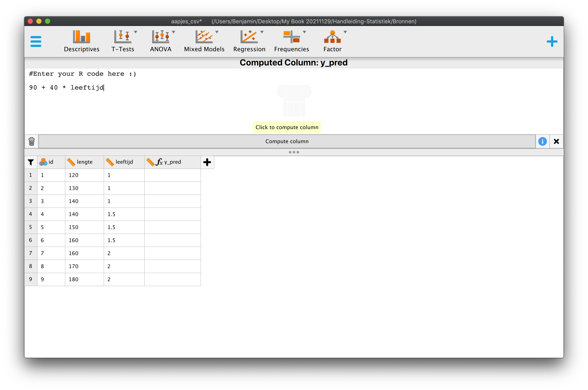This screenshot has width=588, height=390.
Task: Click the 'Computed Column: y_pred' title
Action: [x=294, y=62]
